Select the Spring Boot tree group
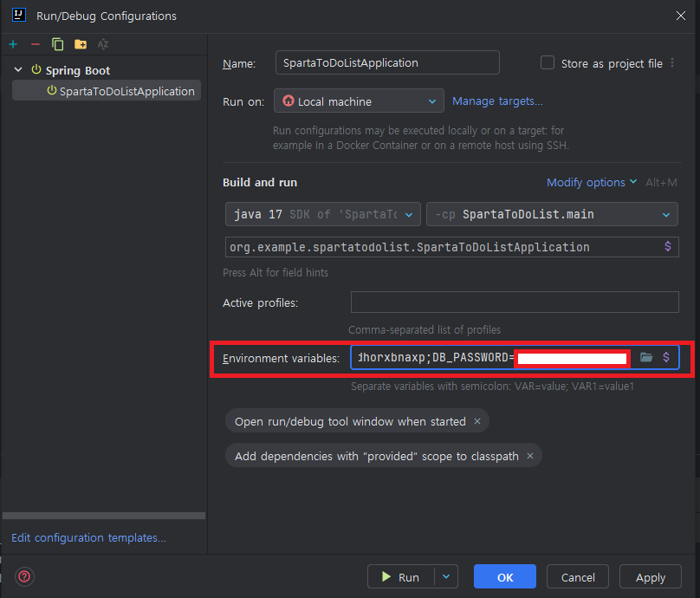The width and height of the screenshot is (700, 598). (78, 70)
